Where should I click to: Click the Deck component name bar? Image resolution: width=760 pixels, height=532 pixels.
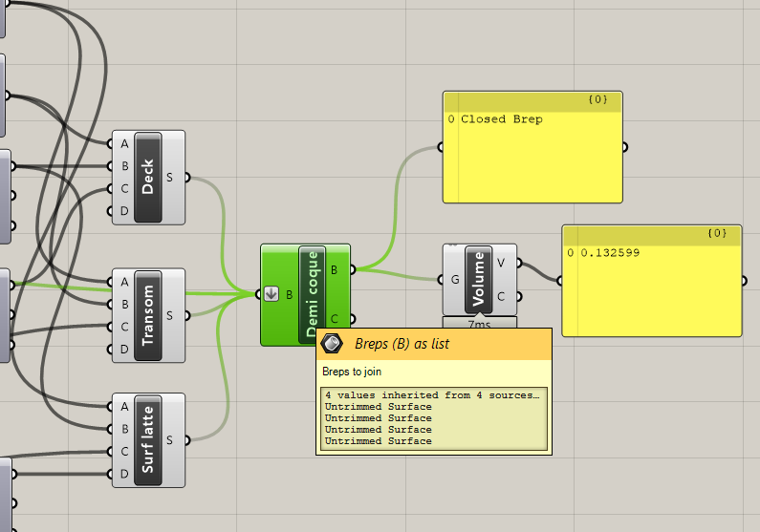[x=148, y=178]
